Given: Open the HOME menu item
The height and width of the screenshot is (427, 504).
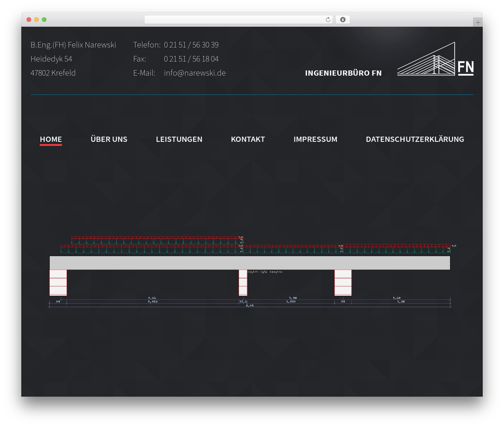Looking at the screenshot, I should tap(51, 139).
